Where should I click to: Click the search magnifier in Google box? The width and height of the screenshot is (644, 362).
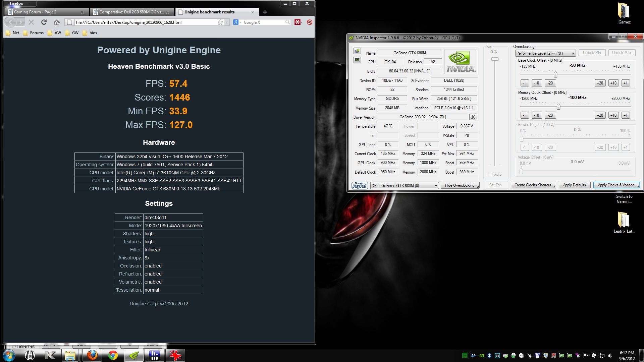click(287, 22)
